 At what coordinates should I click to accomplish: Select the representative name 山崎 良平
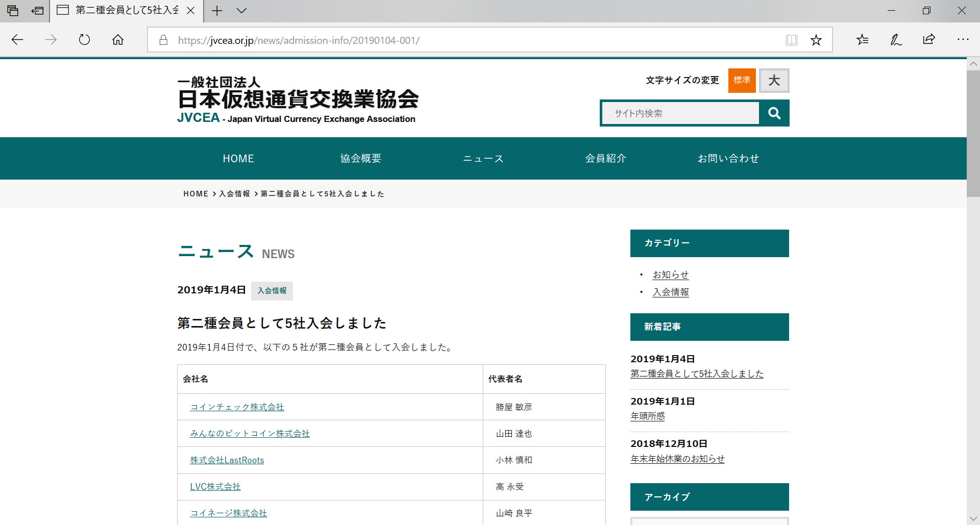[x=514, y=513]
